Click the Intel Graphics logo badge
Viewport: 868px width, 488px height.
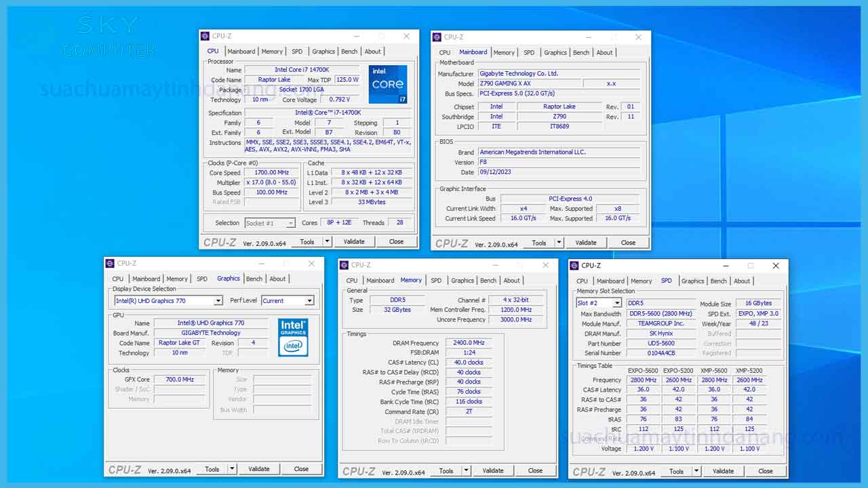click(293, 338)
